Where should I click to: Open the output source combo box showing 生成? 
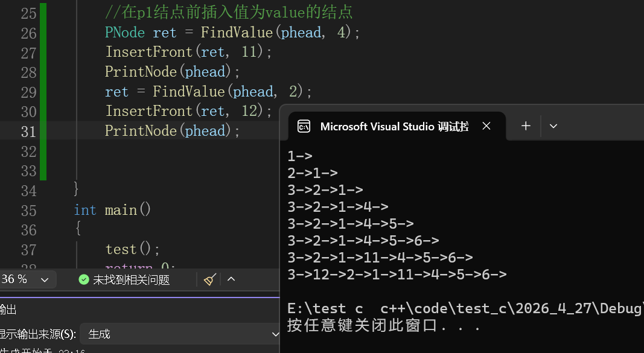click(180, 334)
